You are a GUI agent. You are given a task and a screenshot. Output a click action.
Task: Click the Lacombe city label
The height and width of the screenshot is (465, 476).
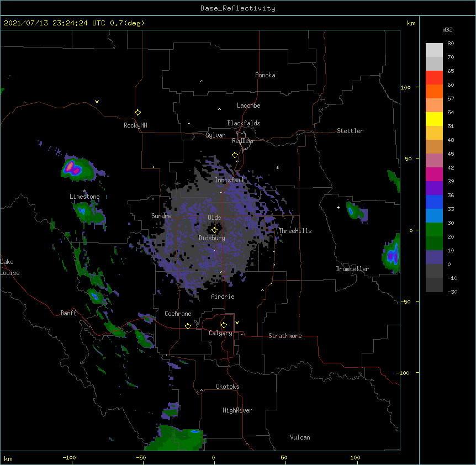(248, 105)
